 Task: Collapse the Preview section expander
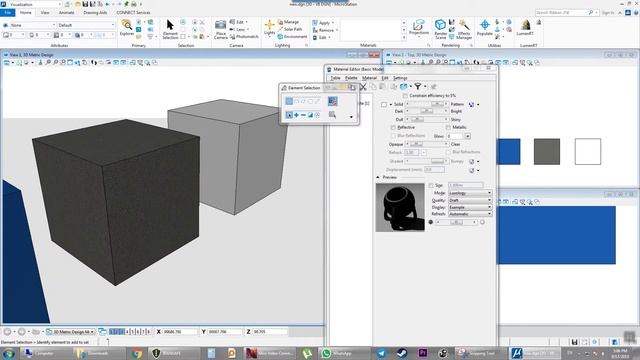378,178
